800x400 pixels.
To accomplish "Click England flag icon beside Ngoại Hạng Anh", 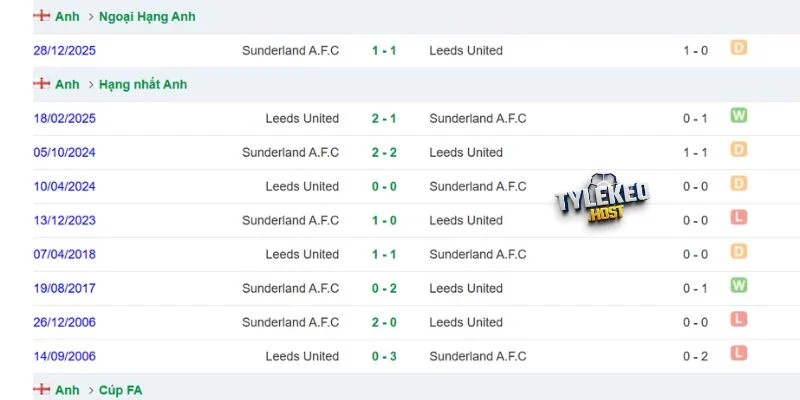I will 41,16.
